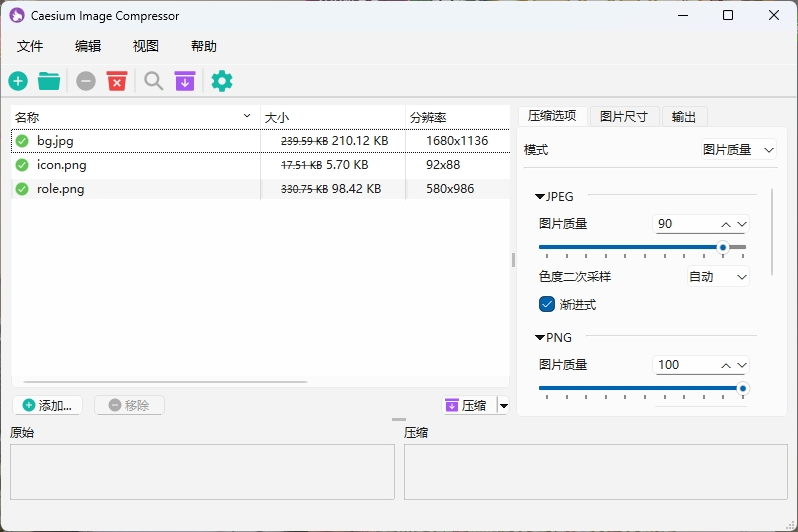
Task: Increase PNG quality with up arrow
Action: point(726,365)
